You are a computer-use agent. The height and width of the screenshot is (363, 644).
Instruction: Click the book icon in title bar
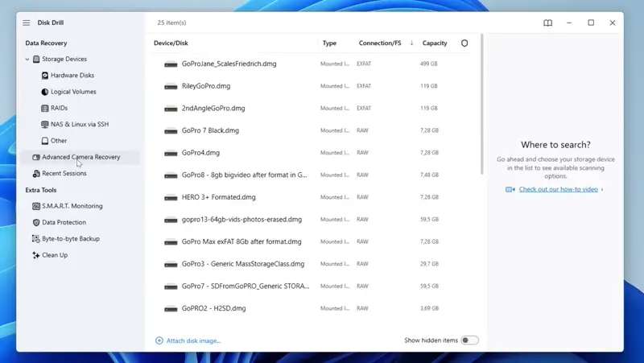[547, 23]
